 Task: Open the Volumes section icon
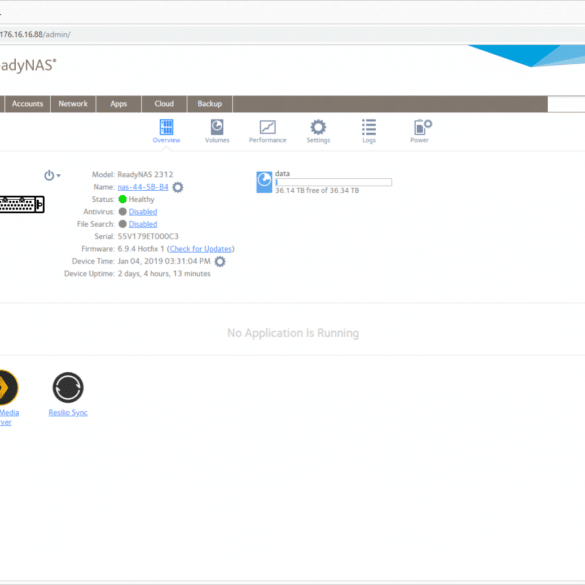click(x=217, y=128)
